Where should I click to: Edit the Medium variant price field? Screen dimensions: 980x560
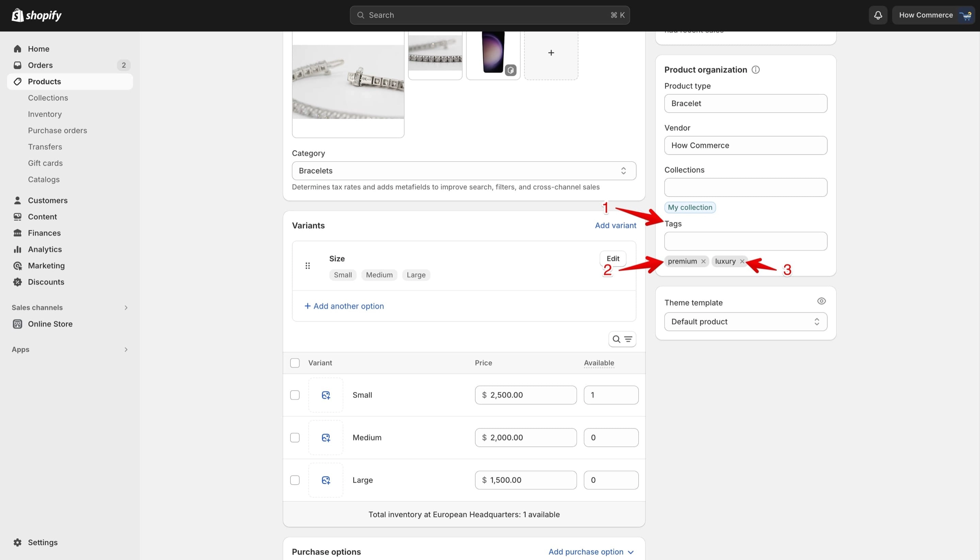click(525, 438)
